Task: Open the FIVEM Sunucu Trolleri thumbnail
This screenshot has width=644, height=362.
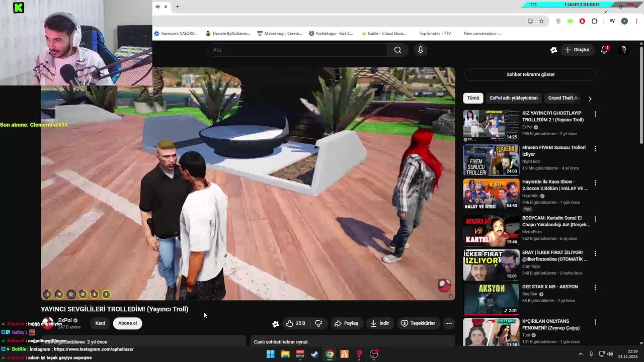Action: 491,160
